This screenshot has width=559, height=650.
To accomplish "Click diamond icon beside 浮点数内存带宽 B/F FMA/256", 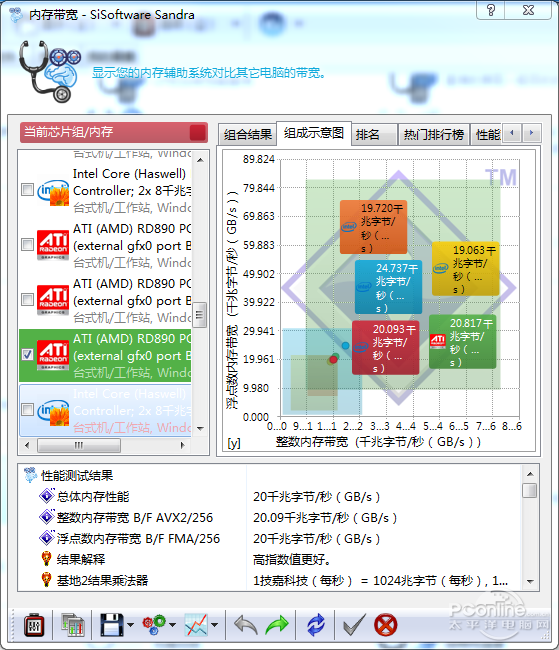I will click(46, 538).
